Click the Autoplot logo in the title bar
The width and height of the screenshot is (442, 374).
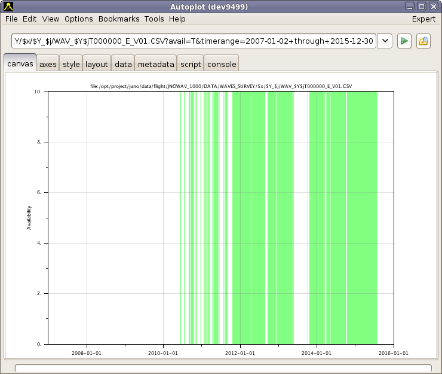tap(8, 6)
